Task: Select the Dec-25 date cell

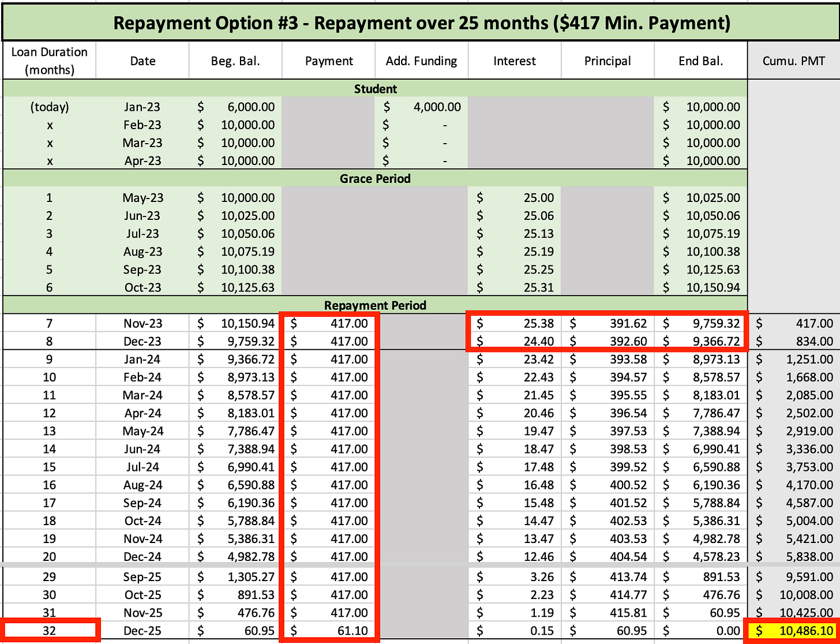Action: click(x=142, y=630)
